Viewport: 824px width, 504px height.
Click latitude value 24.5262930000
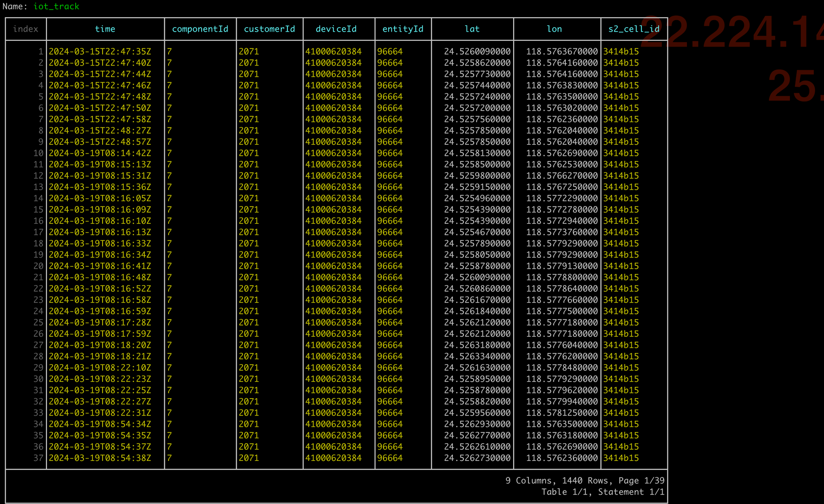pos(477,424)
